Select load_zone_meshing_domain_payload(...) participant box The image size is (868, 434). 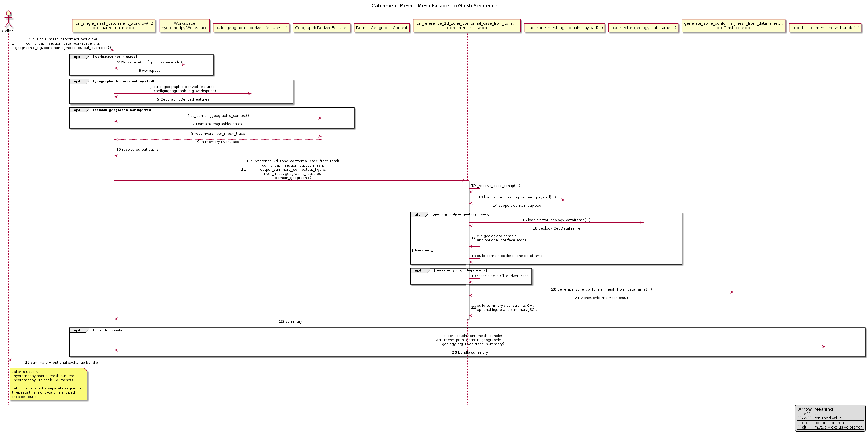pos(565,28)
